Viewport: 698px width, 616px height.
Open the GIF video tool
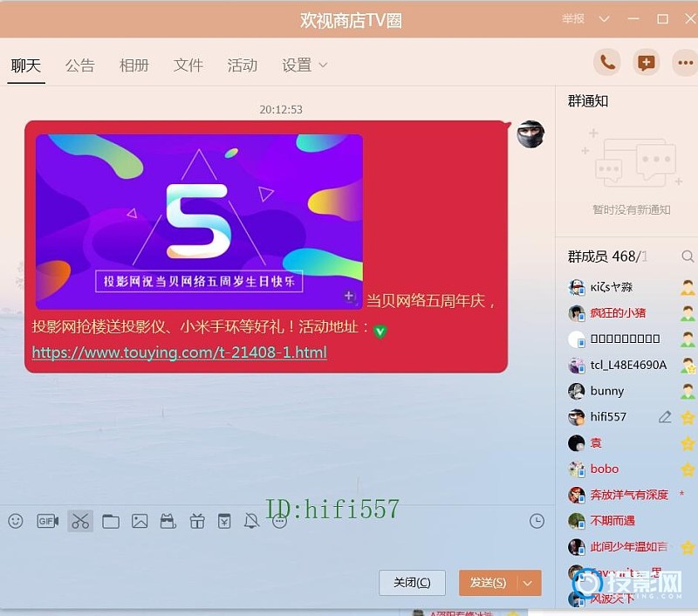pyautogui.click(x=48, y=521)
